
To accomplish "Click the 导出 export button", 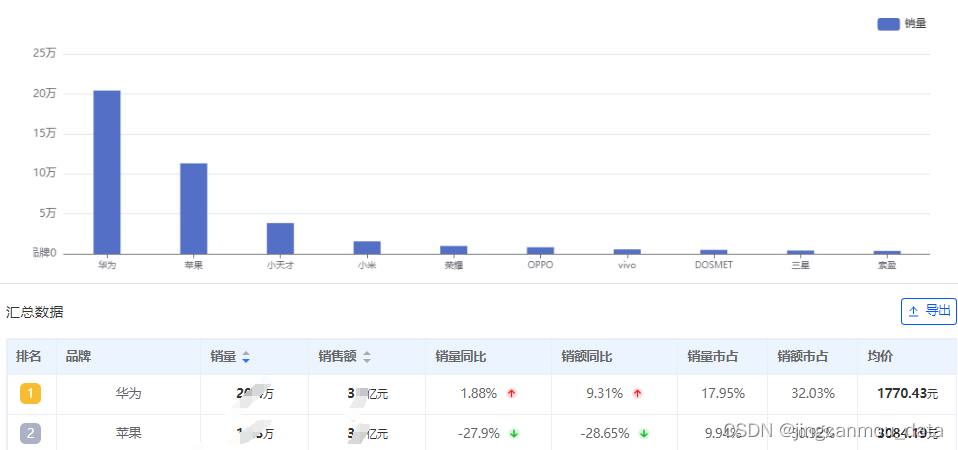I will (929, 311).
